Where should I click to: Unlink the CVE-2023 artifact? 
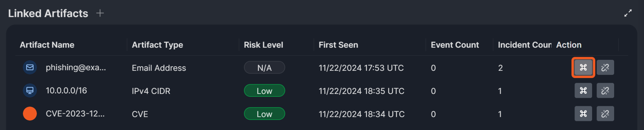(605, 114)
